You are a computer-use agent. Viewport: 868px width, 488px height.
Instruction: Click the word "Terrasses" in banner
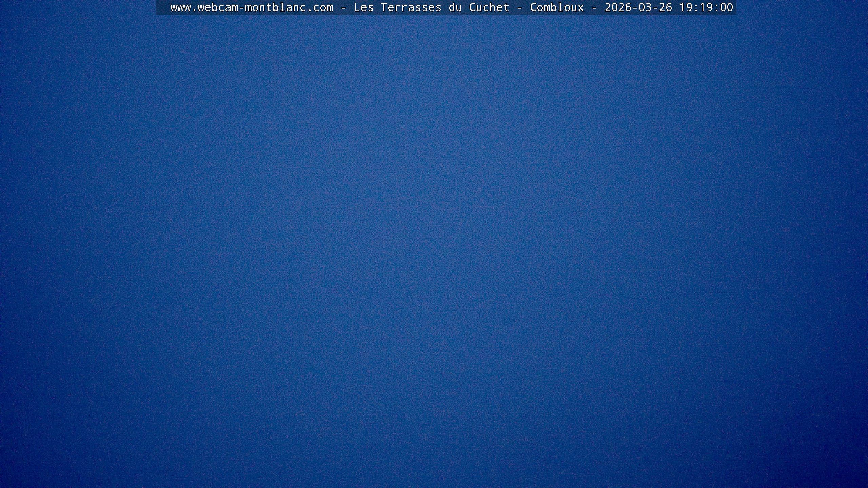[x=411, y=7]
